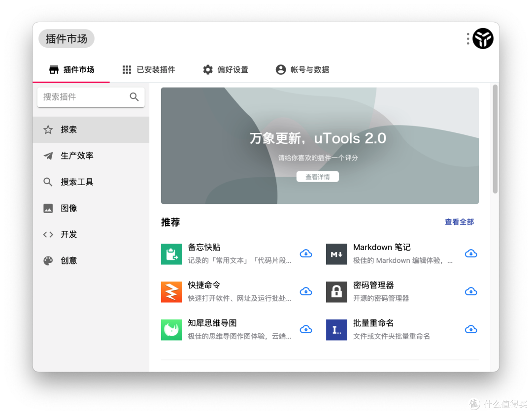Open the Markdown 笔记 plugin icon
Viewport: 532px width, 415px height.
click(336, 254)
